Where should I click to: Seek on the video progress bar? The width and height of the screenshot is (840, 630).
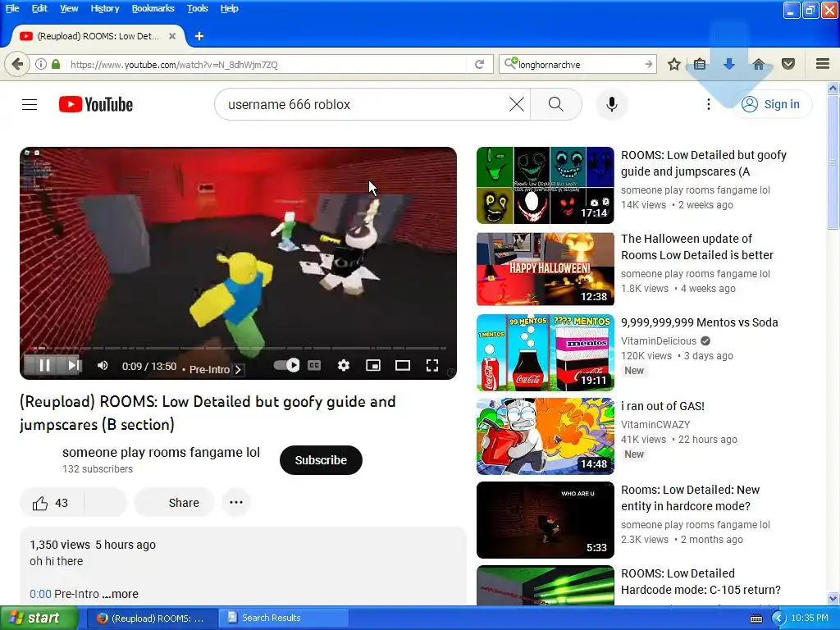point(238,348)
